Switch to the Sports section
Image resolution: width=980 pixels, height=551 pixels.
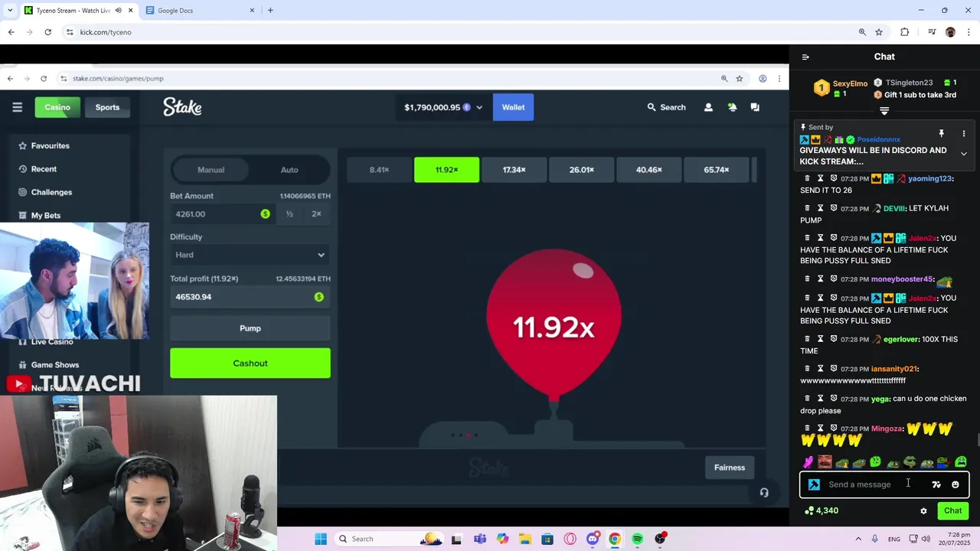pyautogui.click(x=107, y=107)
